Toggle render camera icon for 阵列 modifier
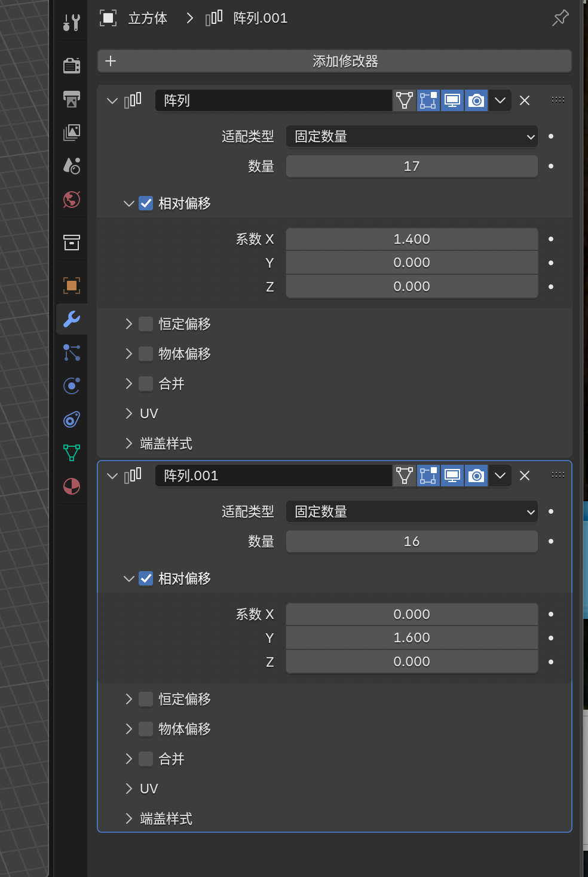The image size is (588, 877). tap(476, 100)
